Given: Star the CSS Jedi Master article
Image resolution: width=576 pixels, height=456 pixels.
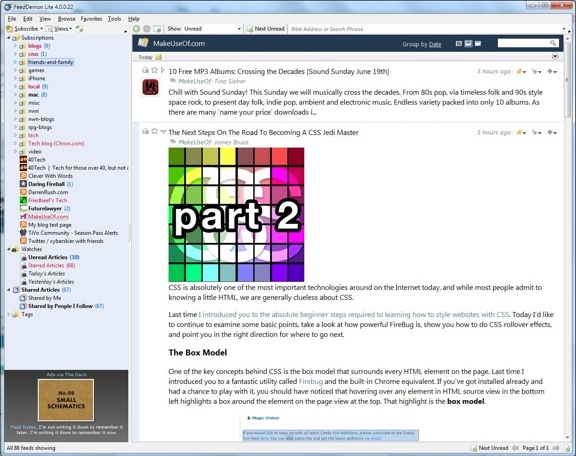Looking at the screenshot, I should click(x=154, y=131).
